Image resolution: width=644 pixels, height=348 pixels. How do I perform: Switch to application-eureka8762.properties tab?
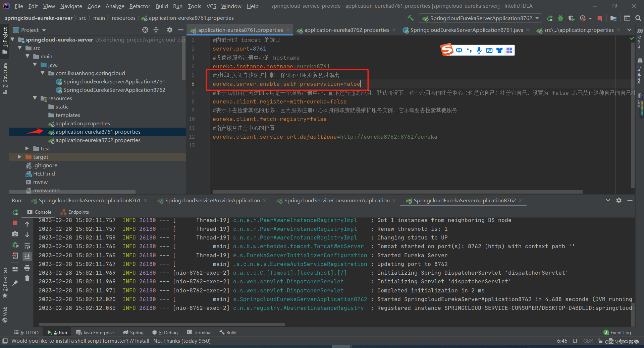[346, 30]
